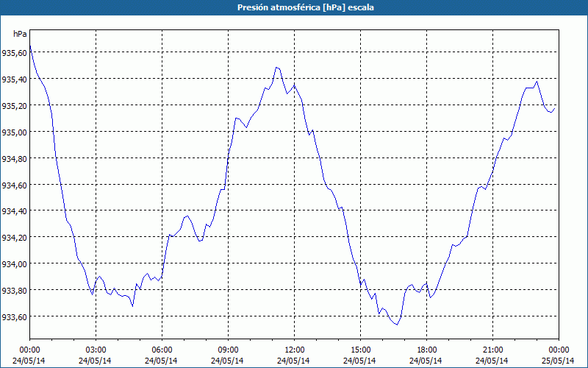The image size is (588, 368).
Task: Click the 935,20 y-axis value
Action: [x=15, y=106]
